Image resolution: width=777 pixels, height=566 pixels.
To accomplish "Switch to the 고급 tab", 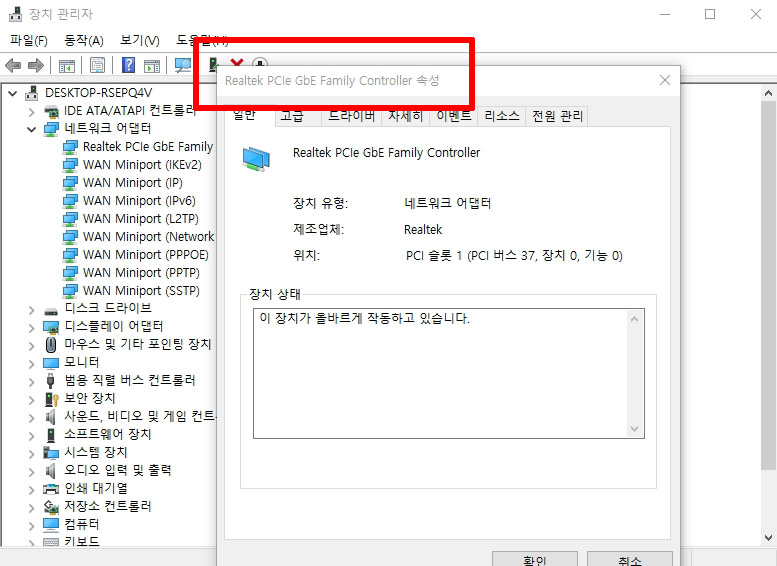I will pos(298,116).
